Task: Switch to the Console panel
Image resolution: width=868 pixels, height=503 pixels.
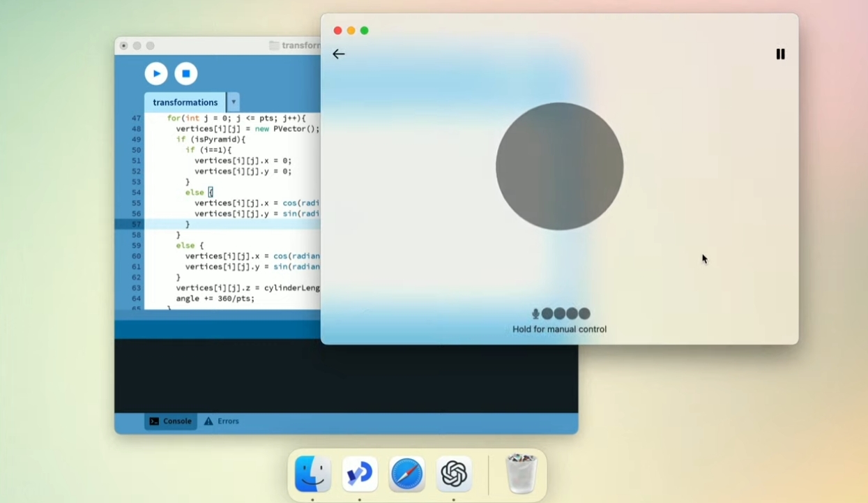Action: (171, 421)
